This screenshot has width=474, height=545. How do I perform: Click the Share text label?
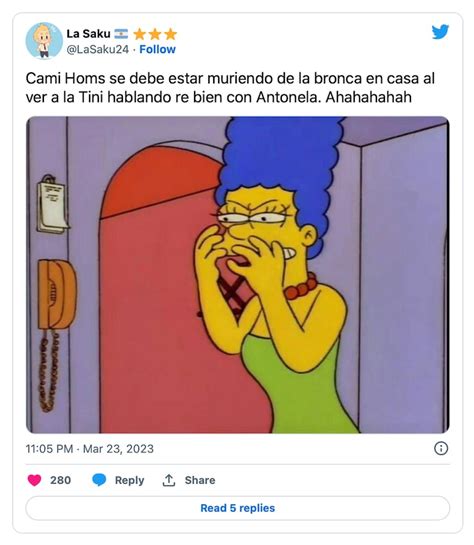(200, 480)
